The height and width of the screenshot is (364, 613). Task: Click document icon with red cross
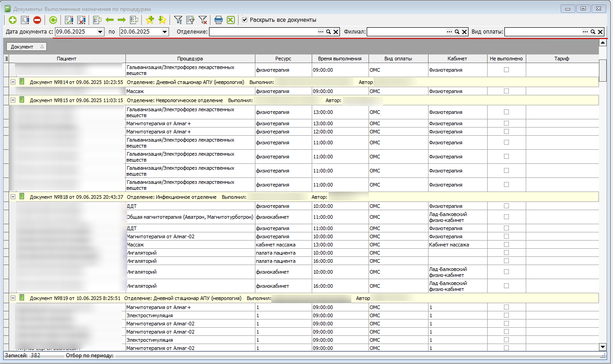coord(81,20)
